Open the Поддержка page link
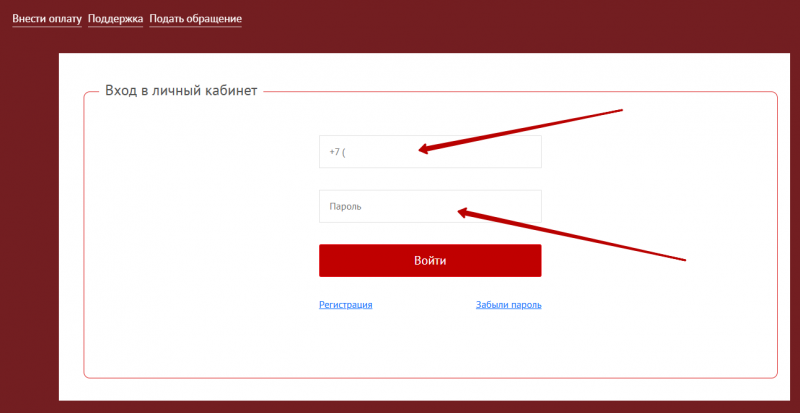The image size is (800, 413). tap(115, 19)
